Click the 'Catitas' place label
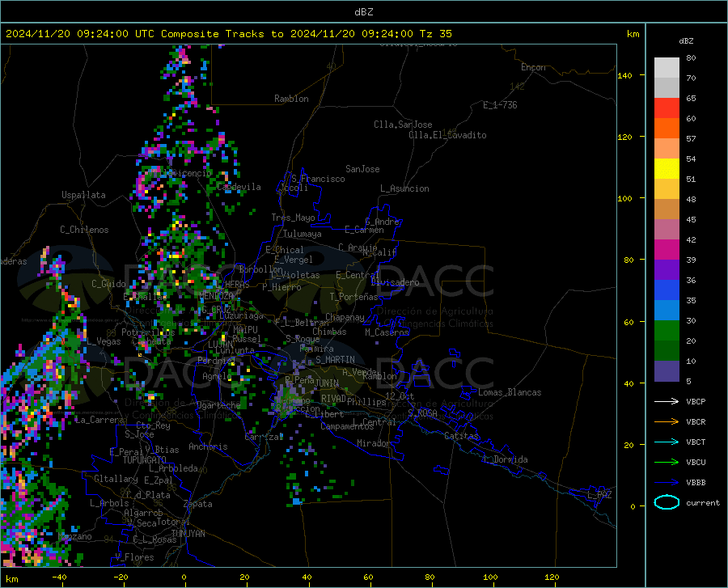The width and height of the screenshot is (728, 588). pos(461,436)
